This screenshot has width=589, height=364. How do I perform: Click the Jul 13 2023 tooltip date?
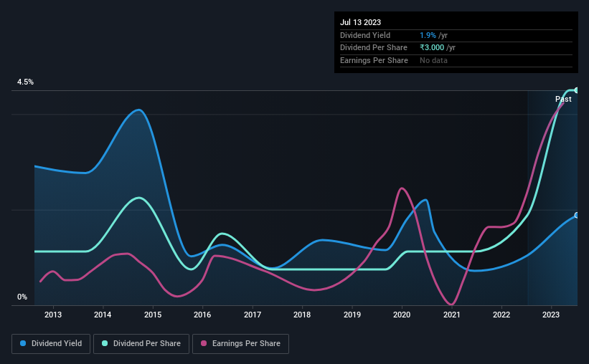click(x=360, y=22)
